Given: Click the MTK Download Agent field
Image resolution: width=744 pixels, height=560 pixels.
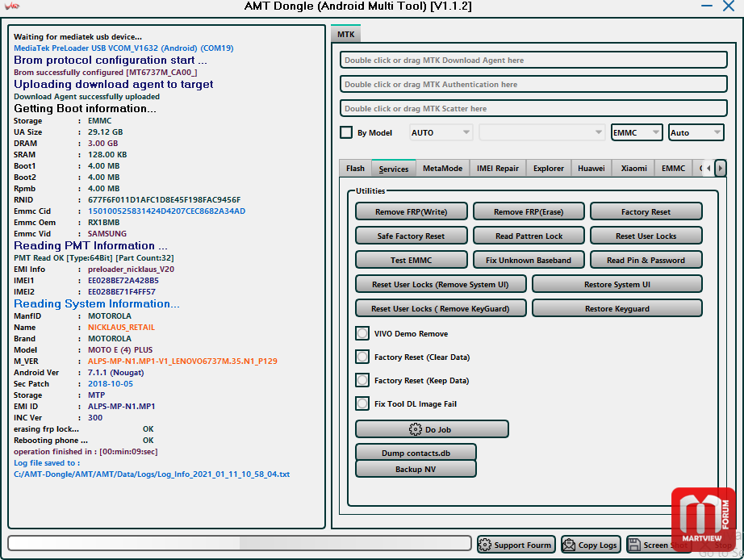Looking at the screenshot, I should 534,61.
